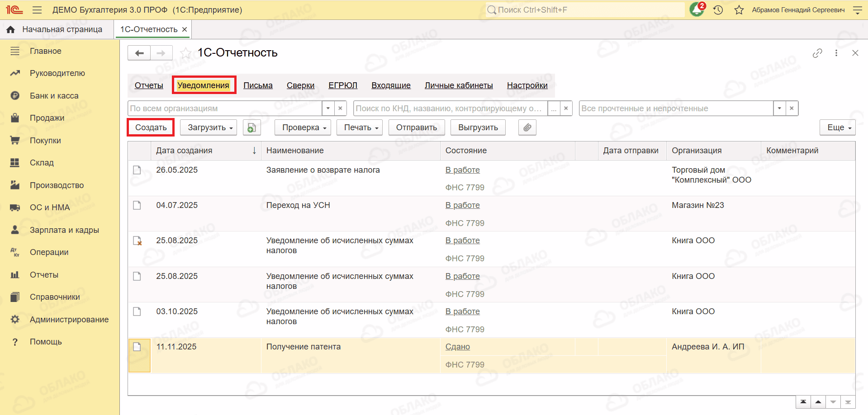Switch to the Уведомления tab
Image resolution: width=868 pixels, height=415 pixels.
pos(204,85)
